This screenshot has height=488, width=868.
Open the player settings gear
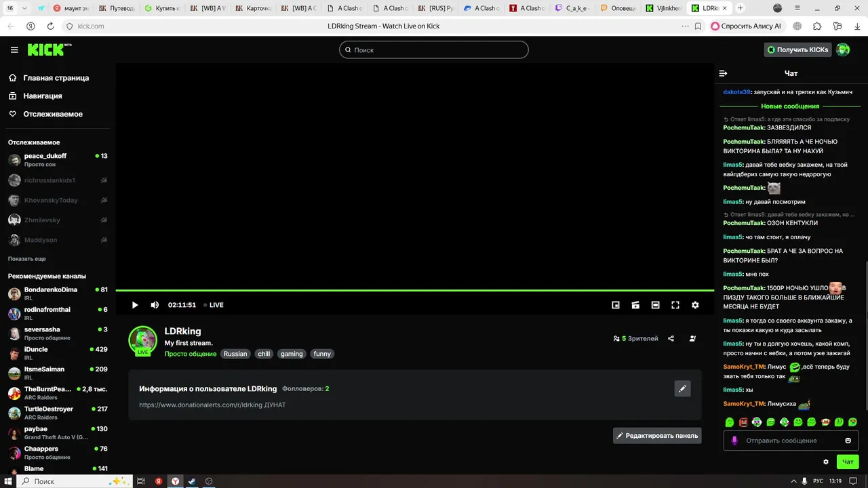coord(695,305)
